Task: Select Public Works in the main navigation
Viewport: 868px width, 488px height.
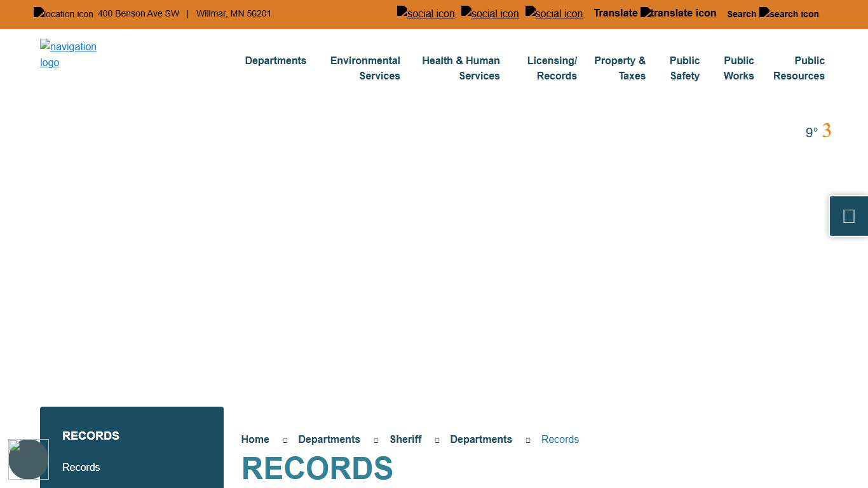Action: point(738,68)
